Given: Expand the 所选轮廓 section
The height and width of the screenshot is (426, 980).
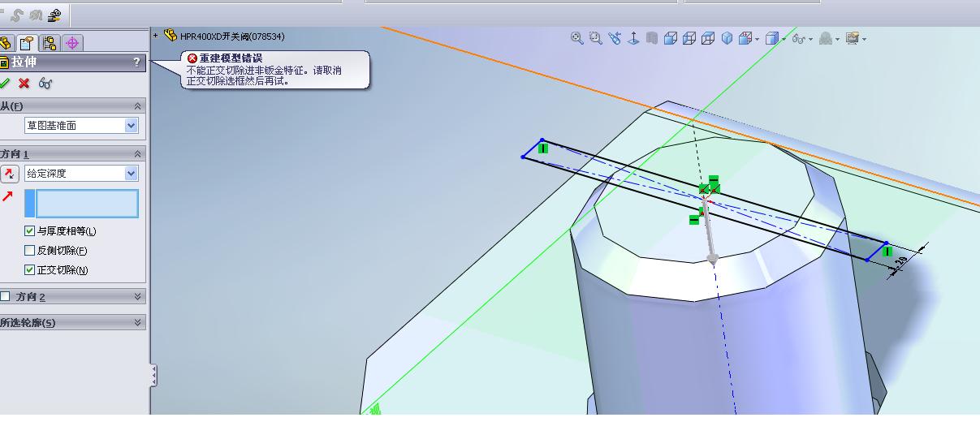Looking at the screenshot, I should click(x=137, y=322).
